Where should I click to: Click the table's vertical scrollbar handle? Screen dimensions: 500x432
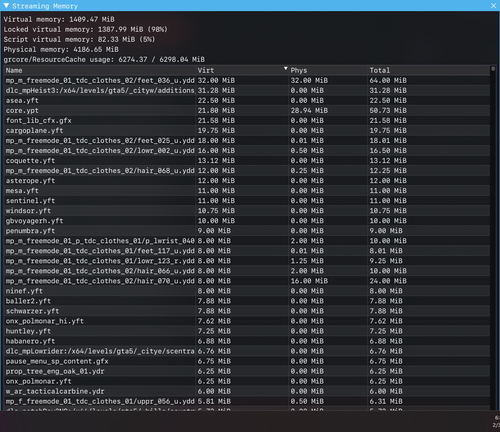coord(493,69)
